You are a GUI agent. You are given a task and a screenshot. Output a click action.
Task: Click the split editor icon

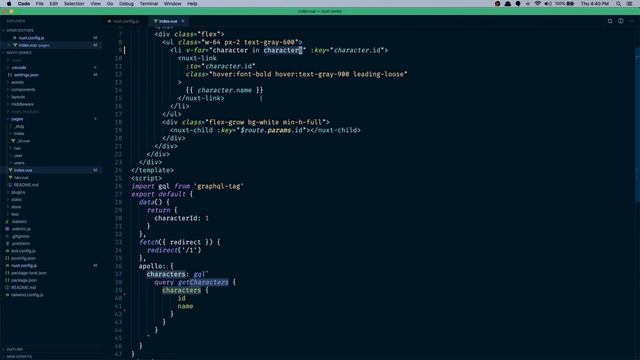tap(620, 21)
